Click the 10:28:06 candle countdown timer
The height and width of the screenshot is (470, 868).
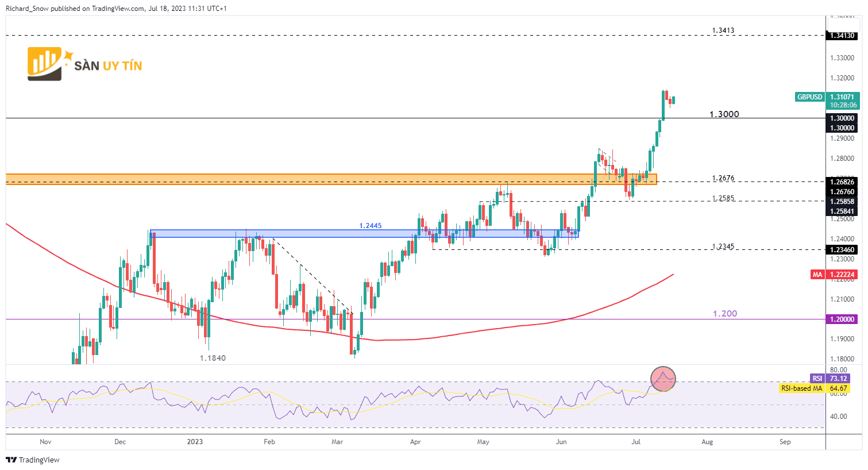click(843, 106)
